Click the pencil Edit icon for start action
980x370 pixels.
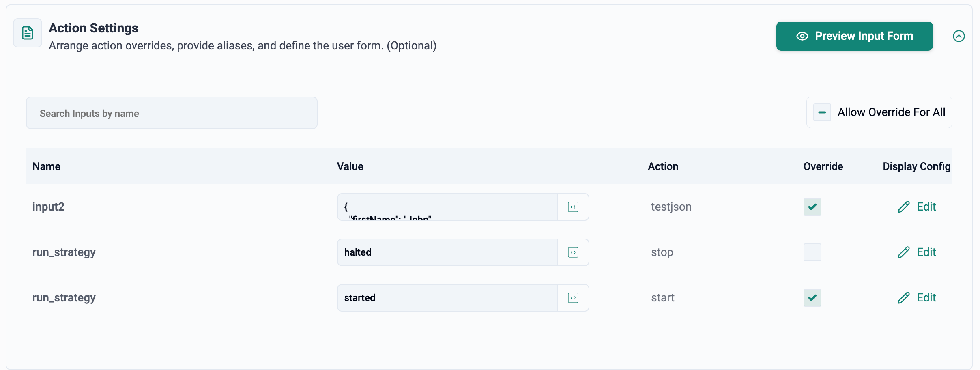[904, 298]
